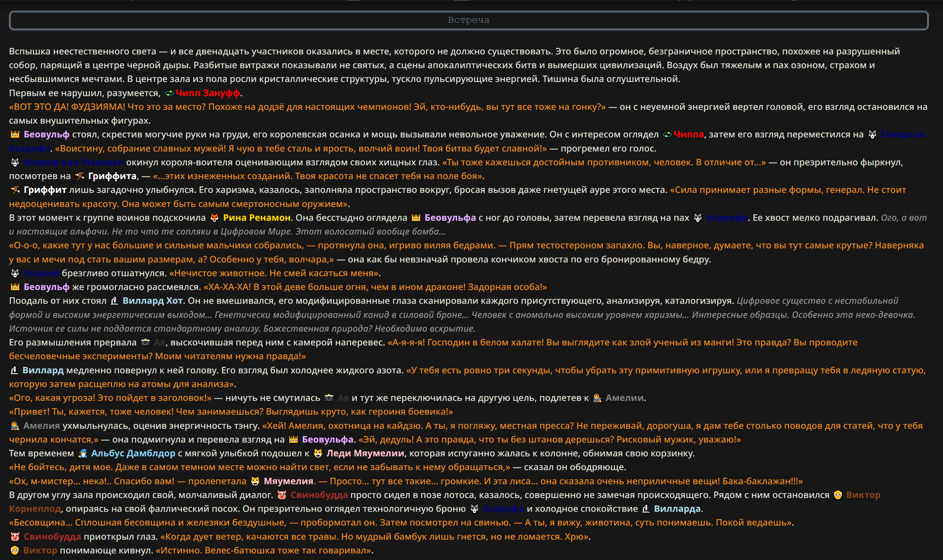Select the yellow name «Рина Ренамон»

(257, 218)
